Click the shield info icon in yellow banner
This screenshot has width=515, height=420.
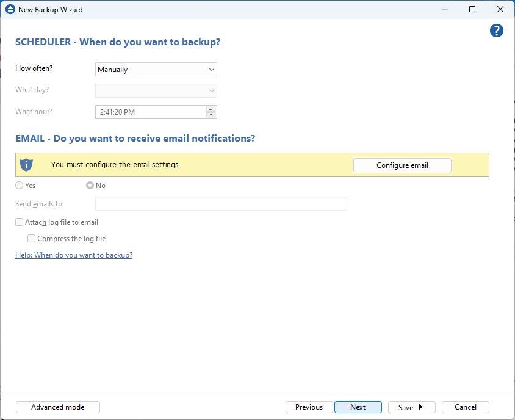coord(26,165)
